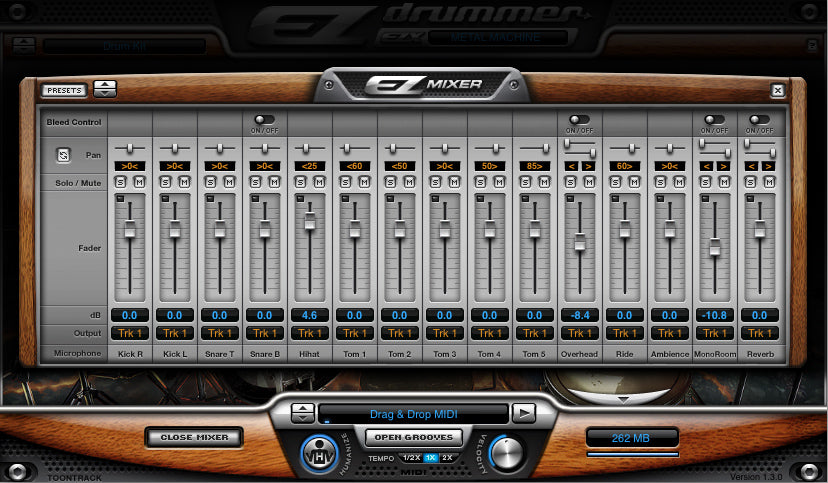Mute the Ride channel
The image size is (828, 483).
tap(635, 181)
